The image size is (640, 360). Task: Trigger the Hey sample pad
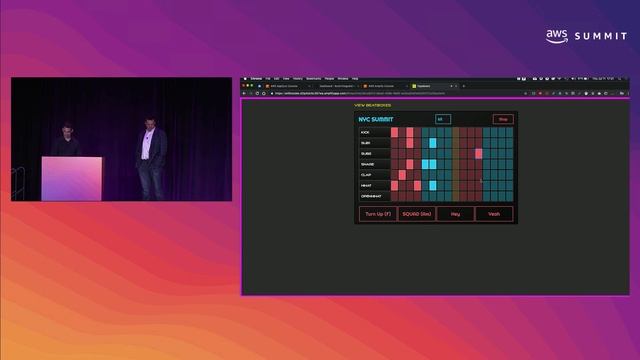455,214
